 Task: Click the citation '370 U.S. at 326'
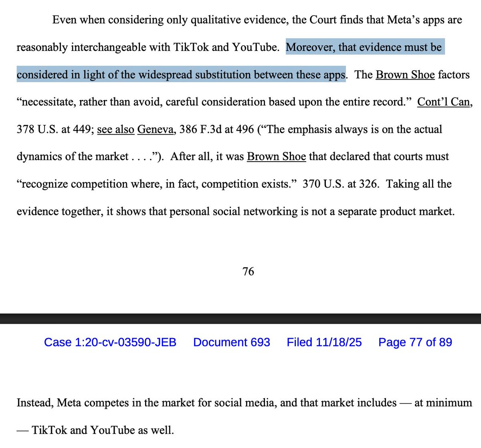click(x=341, y=184)
